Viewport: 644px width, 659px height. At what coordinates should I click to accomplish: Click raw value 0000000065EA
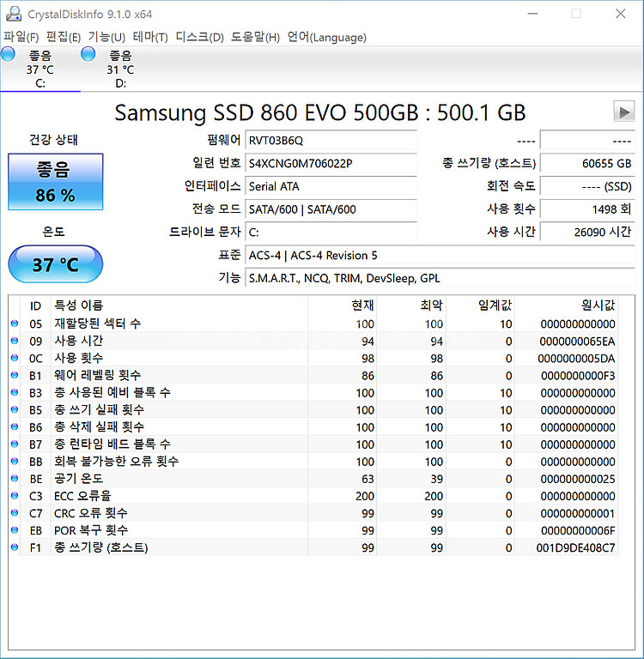pyautogui.click(x=577, y=341)
